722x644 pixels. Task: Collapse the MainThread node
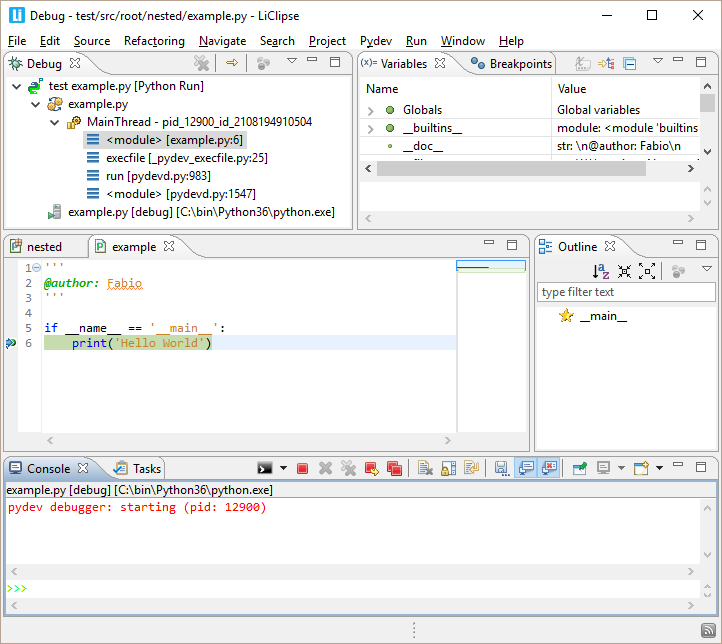click(x=54, y=122)
